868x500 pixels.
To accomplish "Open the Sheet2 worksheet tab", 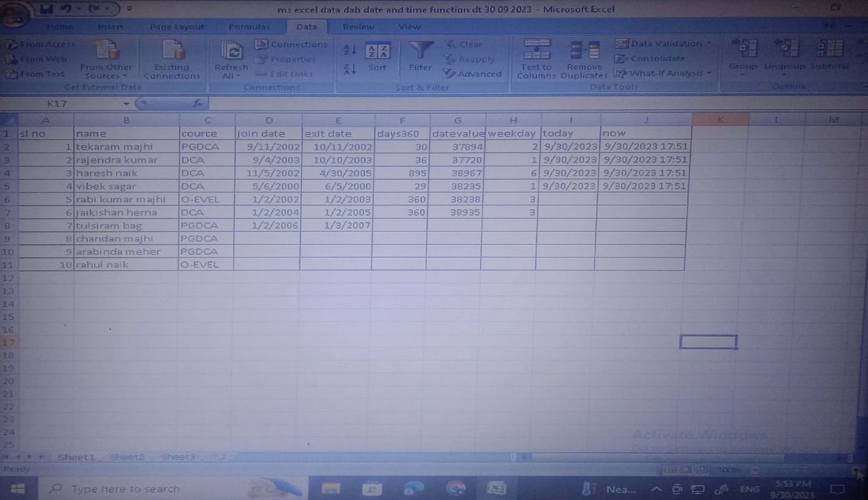I will (127, 457).
